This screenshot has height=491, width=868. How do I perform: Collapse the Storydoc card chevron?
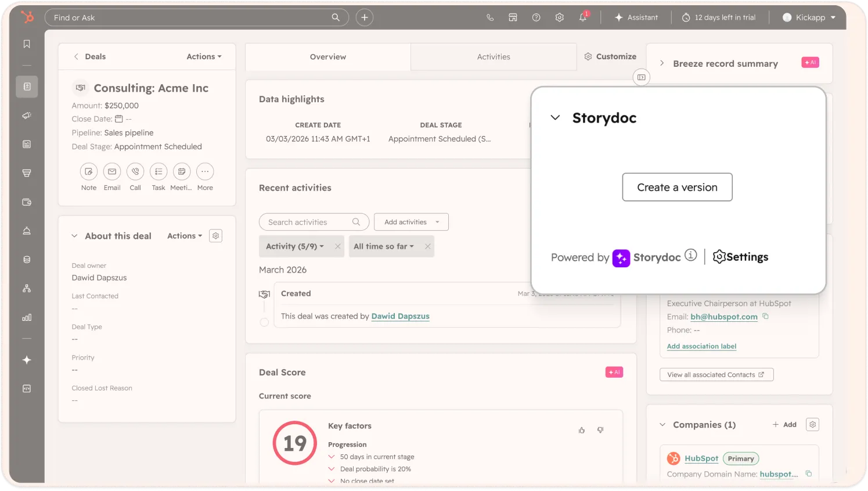tap(556, 117)
